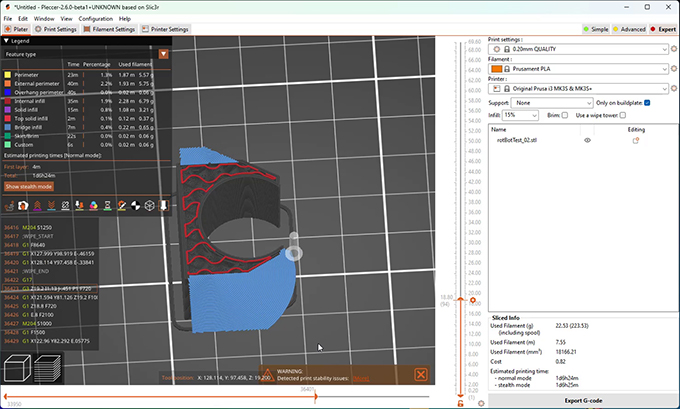
Task: Click the edit icon for rotBotTest_02.stl
Action: 636,140
